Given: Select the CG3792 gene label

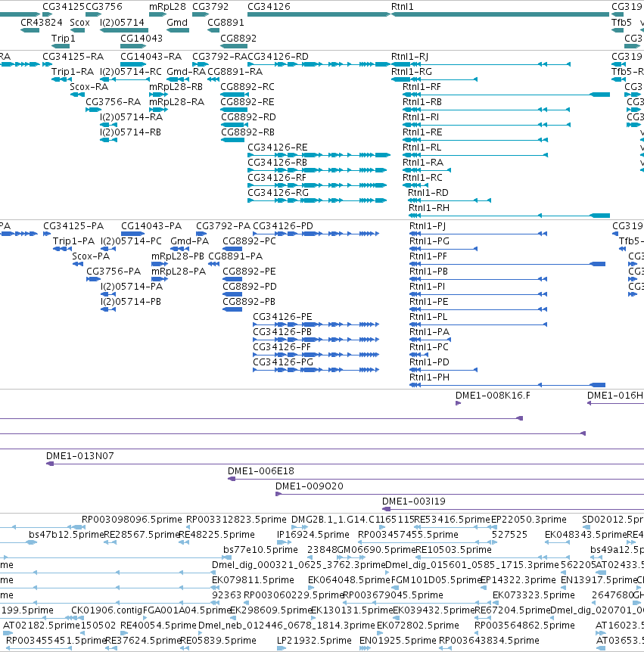Looking at the screenshot, I should [x=210, y=7].
